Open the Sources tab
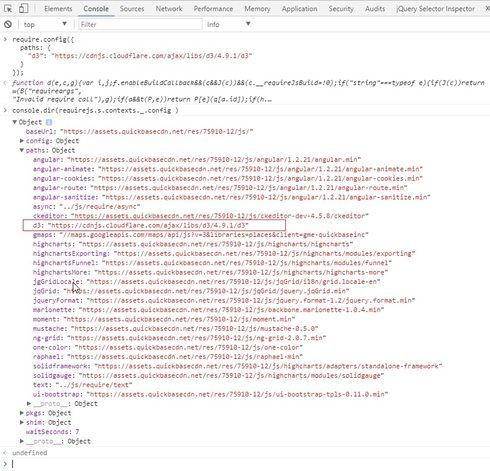 pos(132,9)
